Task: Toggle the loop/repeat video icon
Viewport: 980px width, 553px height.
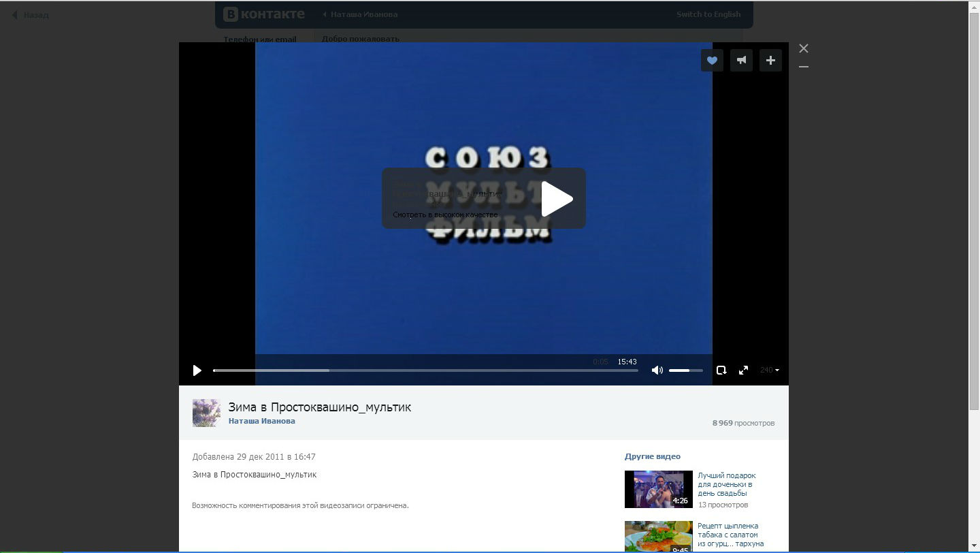Action: pos(721,370)
